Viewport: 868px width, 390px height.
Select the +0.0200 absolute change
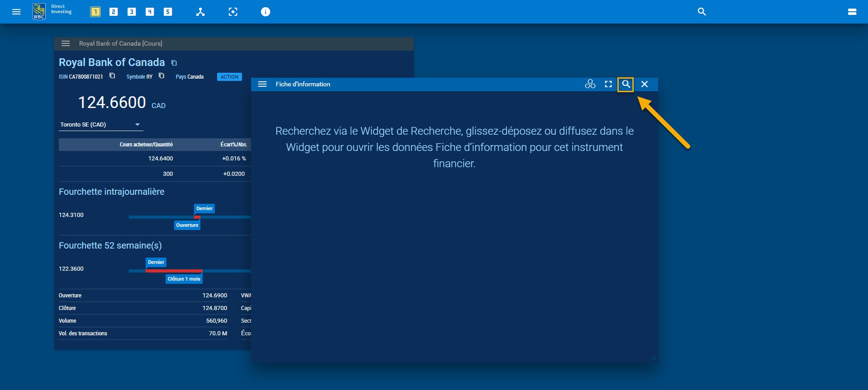click(234, 174)
